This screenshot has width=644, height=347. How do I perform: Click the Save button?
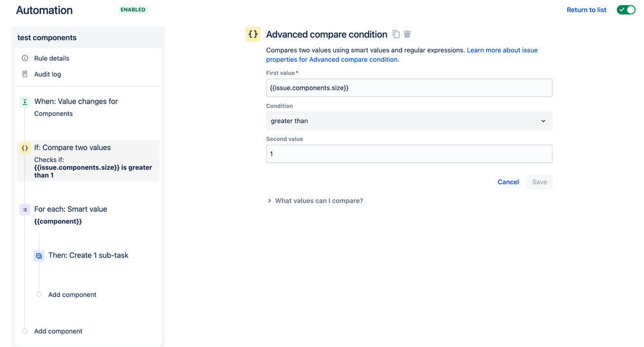pos(540,182)
